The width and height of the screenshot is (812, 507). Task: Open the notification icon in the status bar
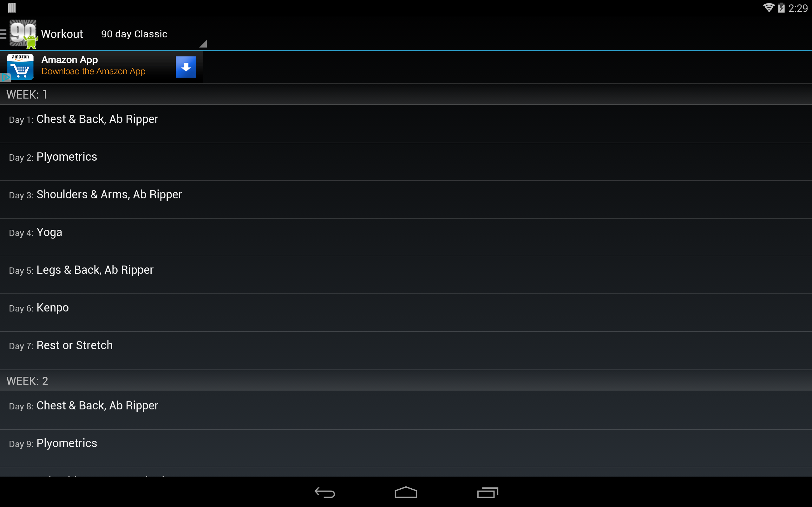pos(12,8)
